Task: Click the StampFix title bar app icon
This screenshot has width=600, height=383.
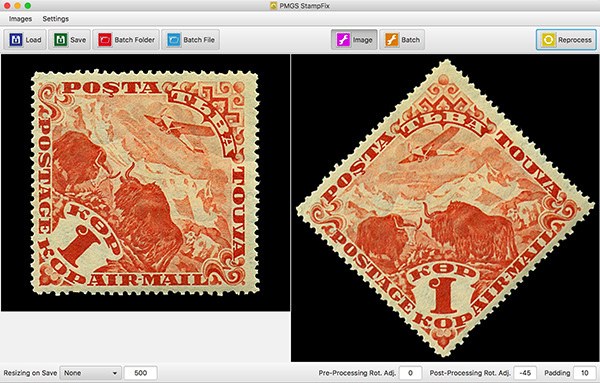Action: click(273, 6)
